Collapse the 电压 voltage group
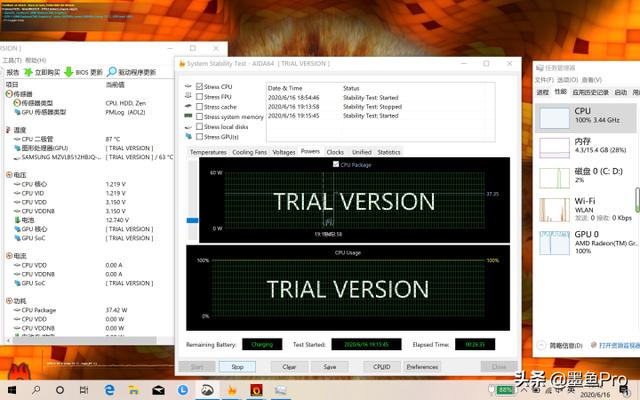The width and height of the screenshot is (640, 400). [9, 175]
